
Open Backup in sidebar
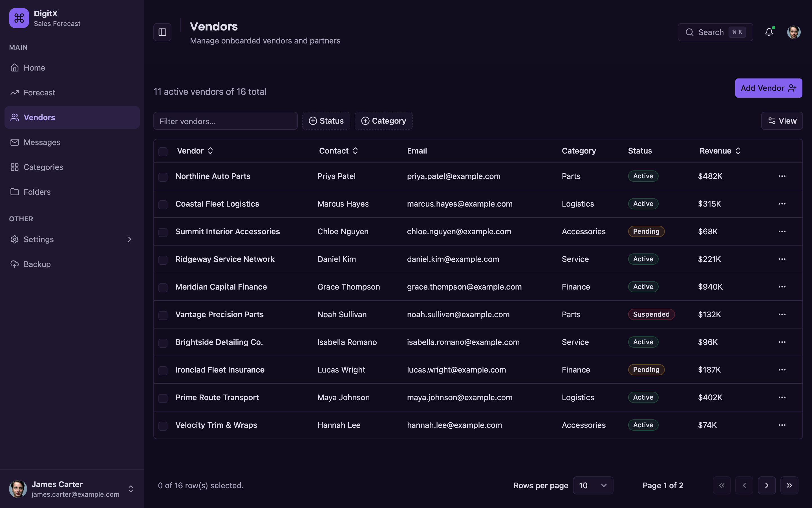click(72, 264)
